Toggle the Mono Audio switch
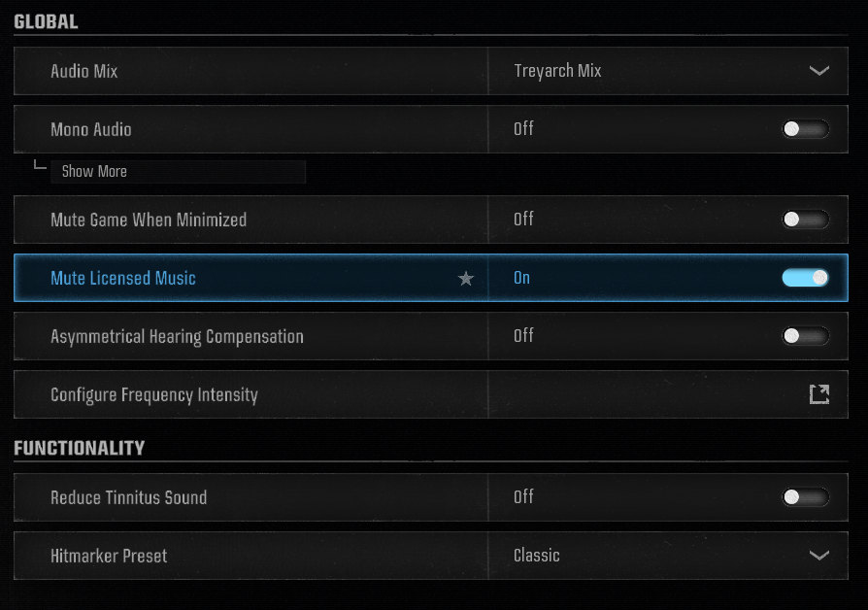The width and height of the screenshot is (868, 610). click(805, 129)
